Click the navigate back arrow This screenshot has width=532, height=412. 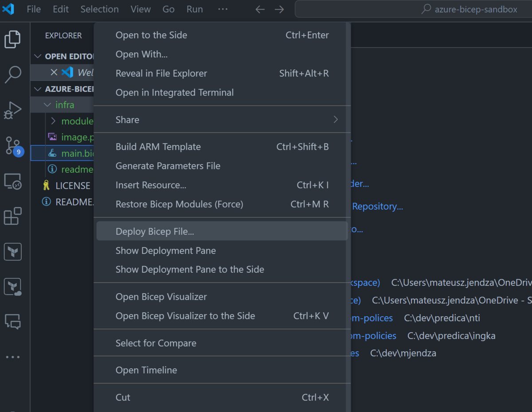point(260,9)
